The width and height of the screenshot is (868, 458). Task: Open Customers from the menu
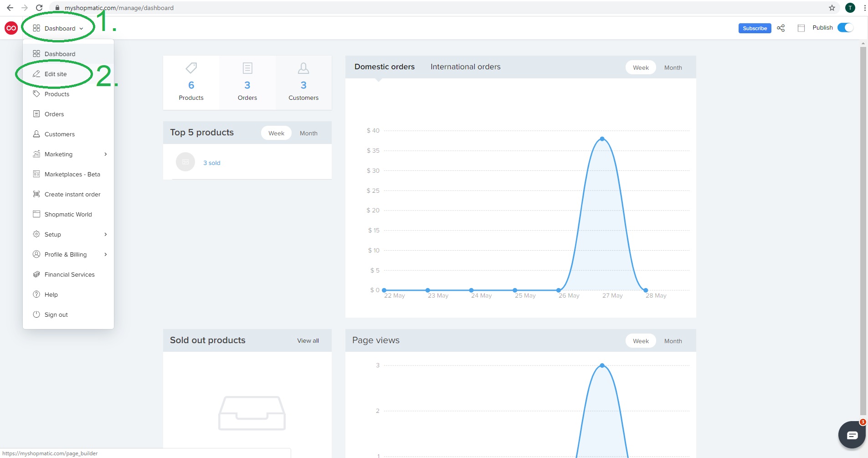point(68,134)
